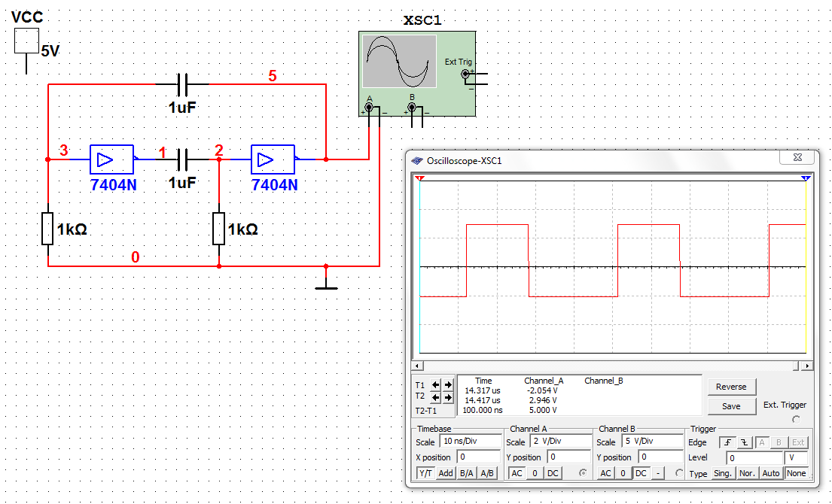Shift cursor T2 left with arrow
Screen dimensions: 832x504
coord(436,396)
